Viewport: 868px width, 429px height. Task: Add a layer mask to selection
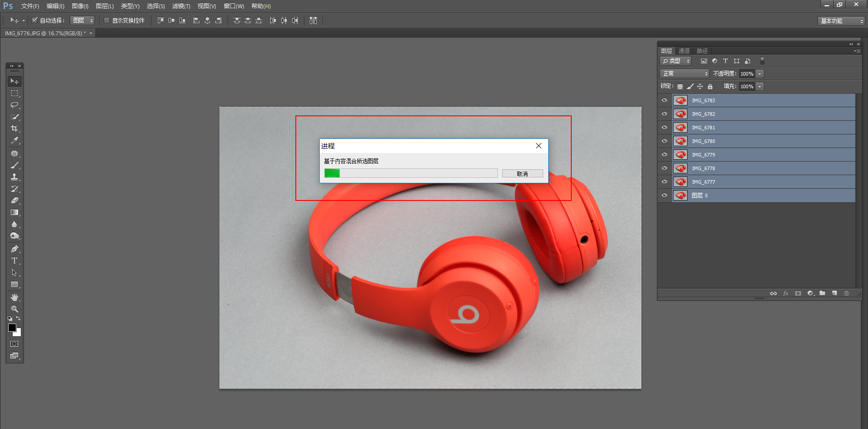pos(798,293)
